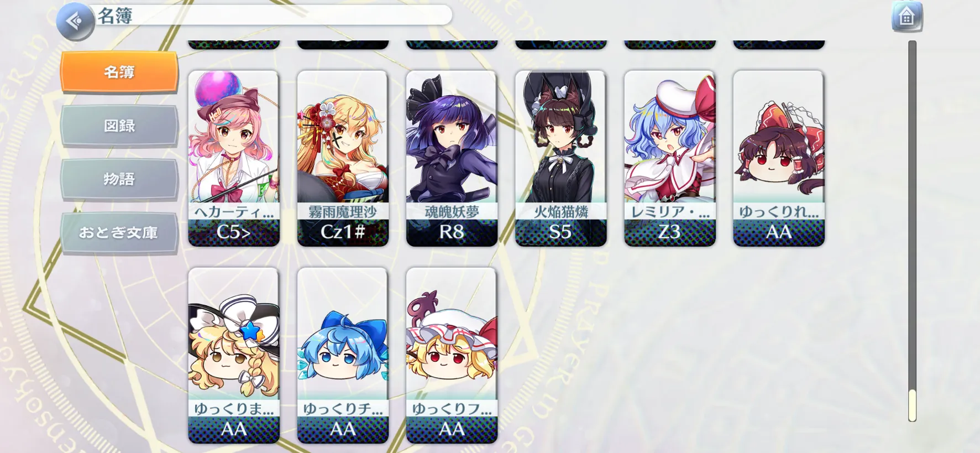
Task: Open the おとぎ文庫 section
Action: click(119, 233)
